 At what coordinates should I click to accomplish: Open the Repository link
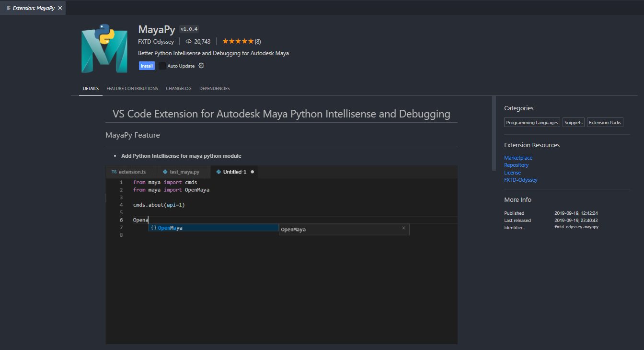tap(516, 165)
